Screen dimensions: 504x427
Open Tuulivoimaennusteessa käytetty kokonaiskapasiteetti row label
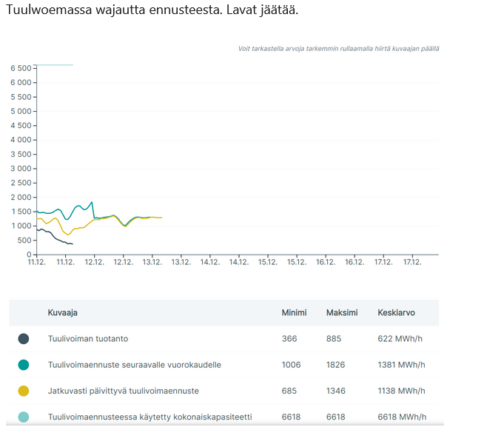coord(149,417)
